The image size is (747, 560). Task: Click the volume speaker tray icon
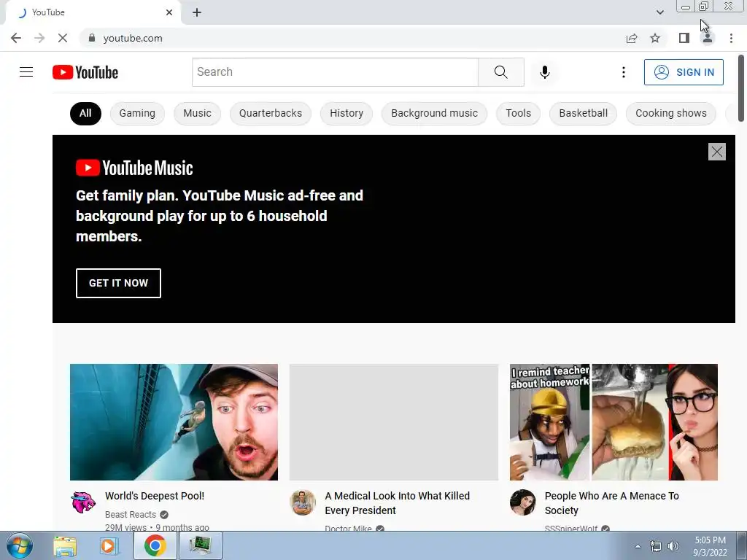673,546
